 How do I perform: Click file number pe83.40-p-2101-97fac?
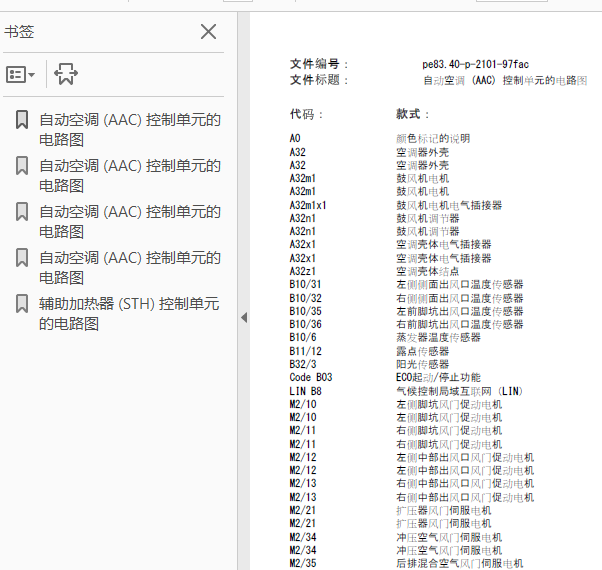pyautogui.click(x=475, y=64)
